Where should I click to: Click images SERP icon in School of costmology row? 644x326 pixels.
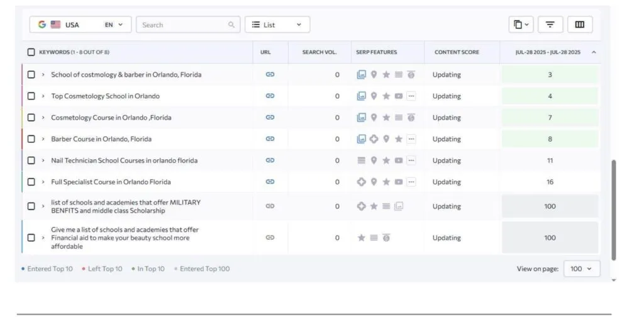pyautogui.click(x=361, y=74)
